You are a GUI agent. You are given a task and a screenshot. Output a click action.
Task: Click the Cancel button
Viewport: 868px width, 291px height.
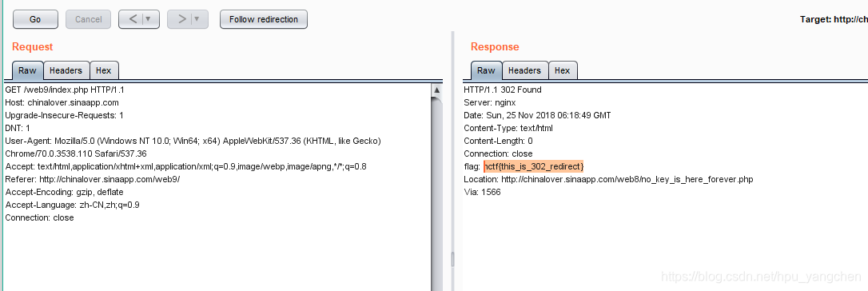[x=88, y=19]
